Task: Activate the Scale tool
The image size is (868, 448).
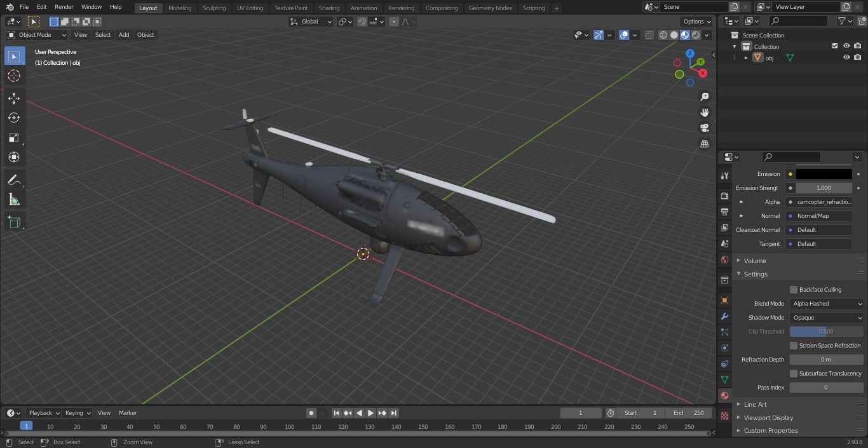Action: pyautogui.click(x=14, y=137)
